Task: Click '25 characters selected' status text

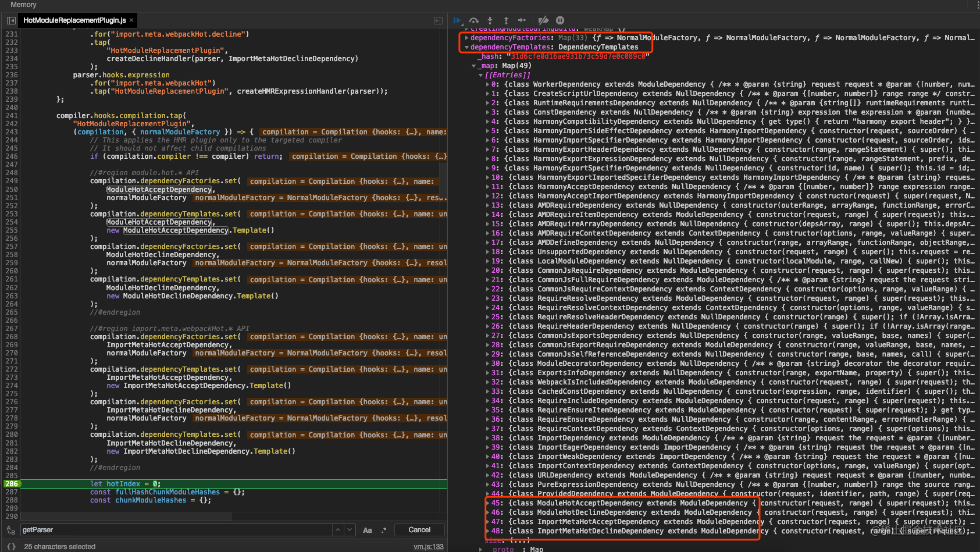Action: (x=59, y=547)
